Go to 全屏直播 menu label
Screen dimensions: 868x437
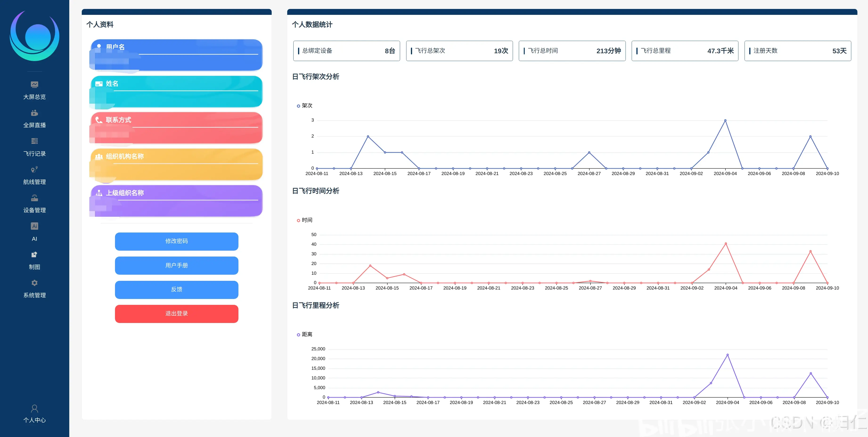[x=34, y=125]
